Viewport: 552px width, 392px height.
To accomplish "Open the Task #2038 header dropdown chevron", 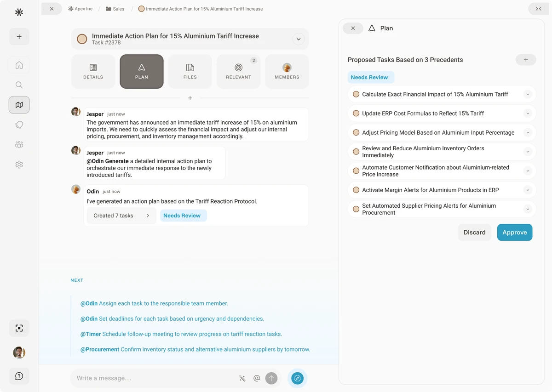I will [298, 39].
